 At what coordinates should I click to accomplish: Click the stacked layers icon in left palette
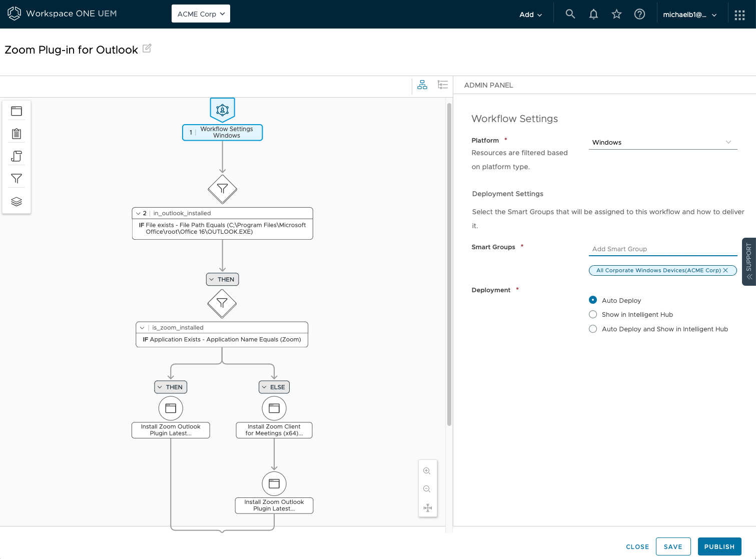[17, 201]
